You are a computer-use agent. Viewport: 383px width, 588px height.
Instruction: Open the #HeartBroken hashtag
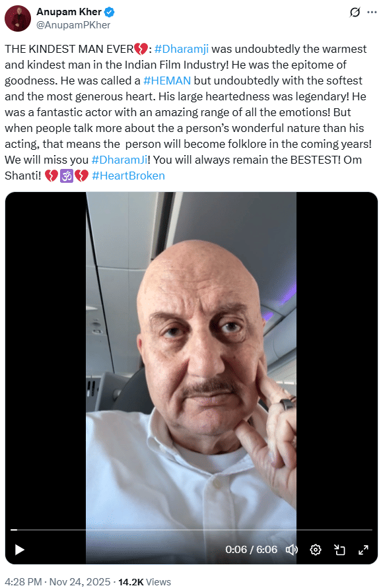[x=128, y=176]
